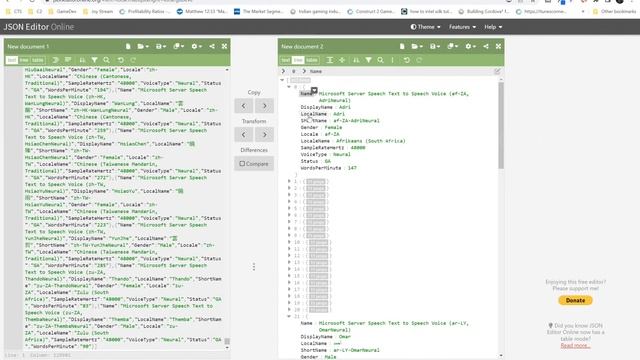
Task: Copy left document to right panel
Action: [x=264, y=106]
